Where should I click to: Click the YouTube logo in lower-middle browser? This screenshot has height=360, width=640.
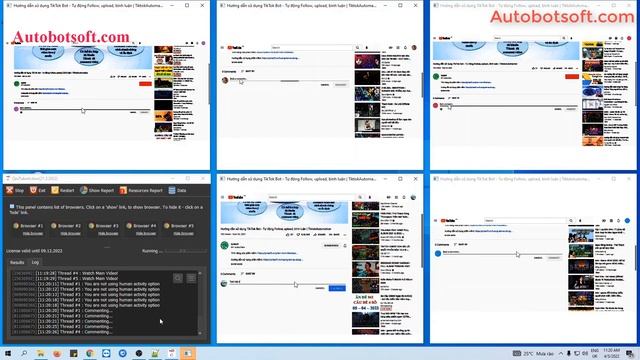[236, 197]
